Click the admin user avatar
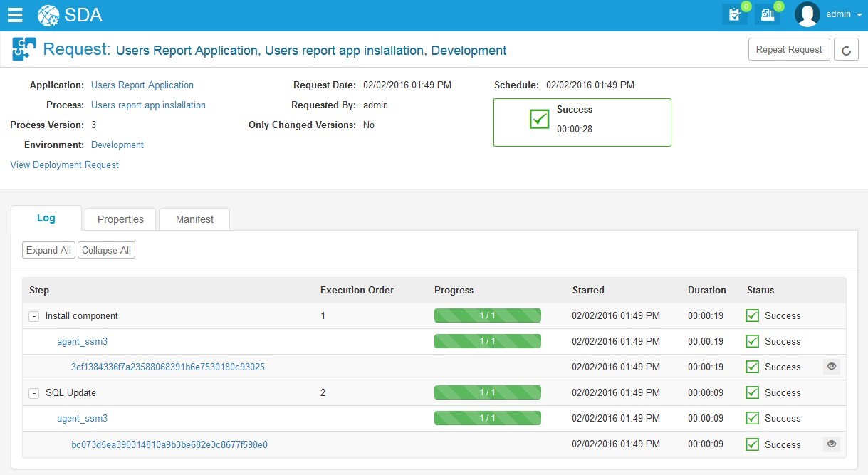This screenshot has height=475, width=868. 807,14
